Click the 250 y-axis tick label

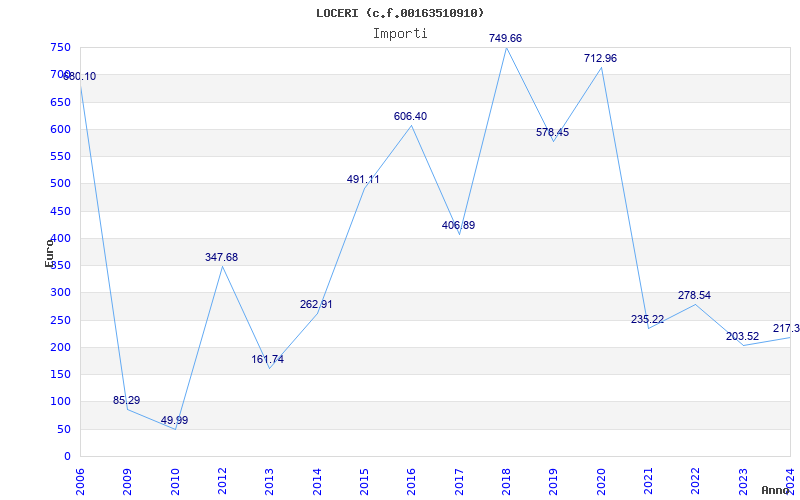(60, 320)
